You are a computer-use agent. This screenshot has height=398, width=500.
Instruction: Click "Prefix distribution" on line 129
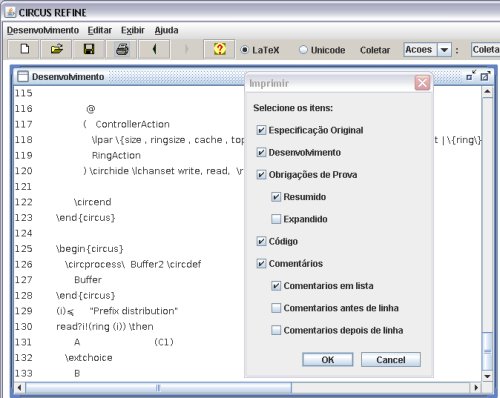click(x=134, y=311)
